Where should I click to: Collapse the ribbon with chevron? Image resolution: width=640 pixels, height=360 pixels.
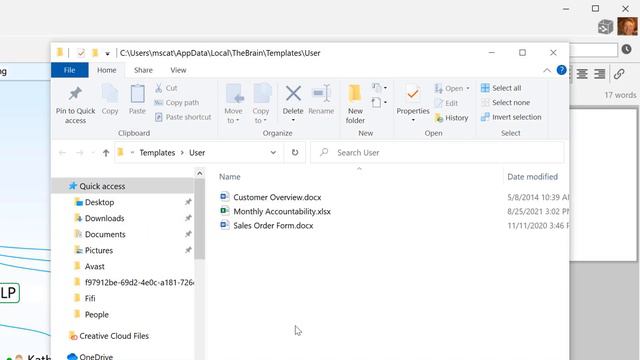coord(547,71)
